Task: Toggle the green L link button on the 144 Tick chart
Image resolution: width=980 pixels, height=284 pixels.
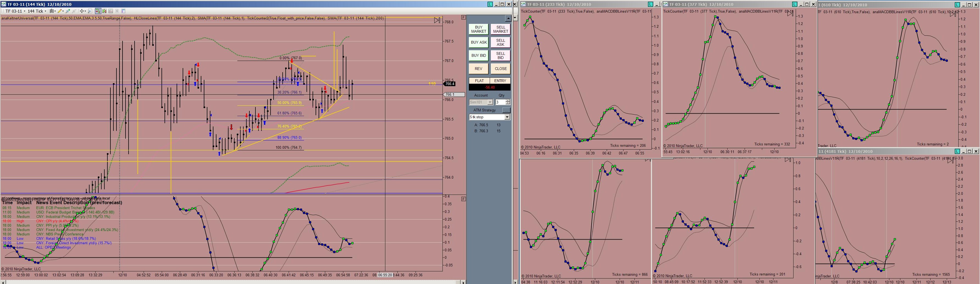Action: click(490, 4)
